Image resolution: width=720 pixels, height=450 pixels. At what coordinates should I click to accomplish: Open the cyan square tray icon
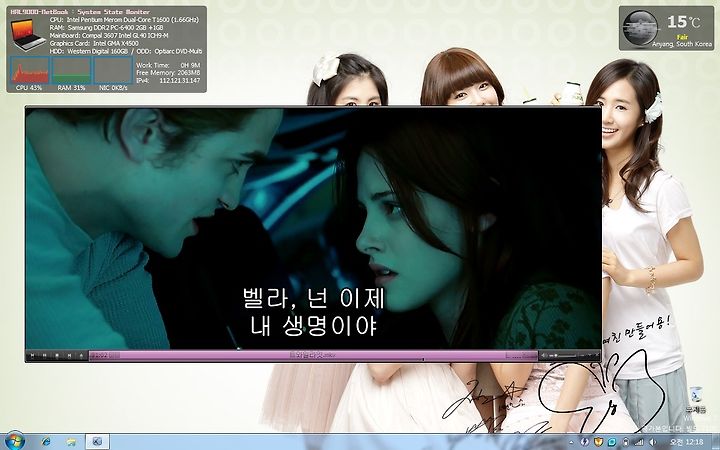(612, 442)
